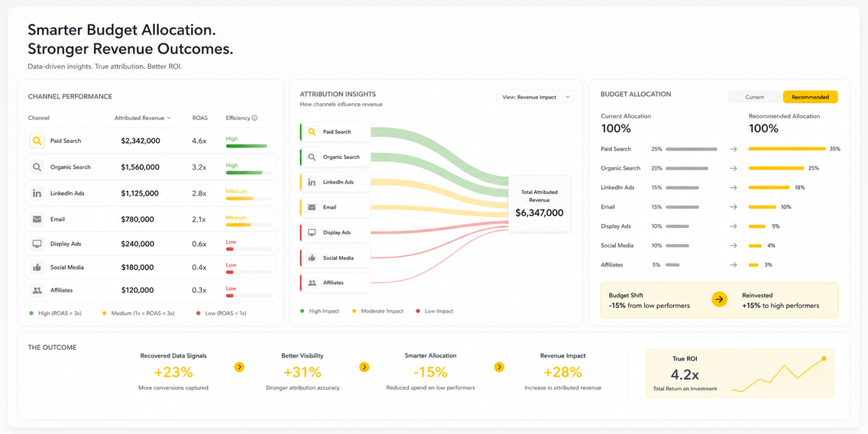The width and height of the screenshot is (868, 434).
Task: Click Organic Search current 20% bar
Action: coord(687,168)
